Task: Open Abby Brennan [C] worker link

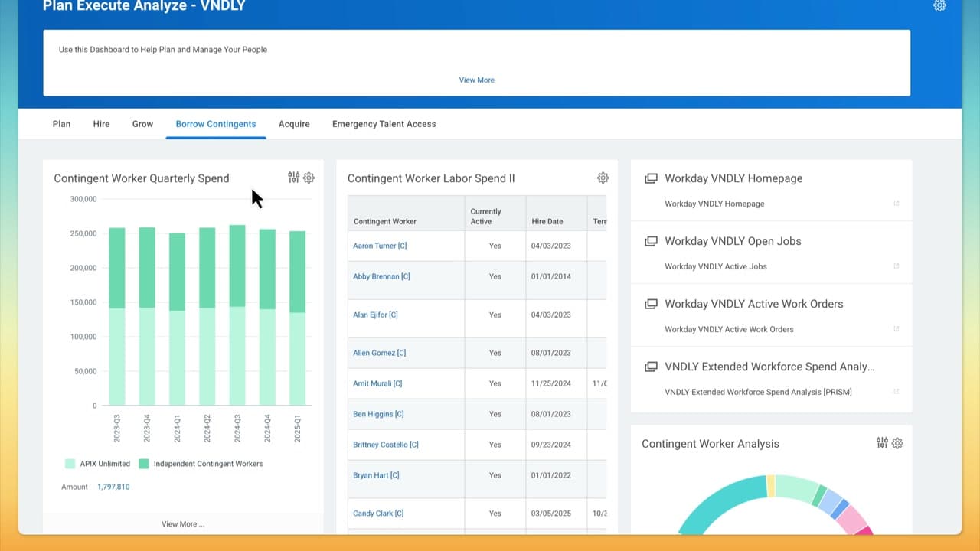Action: 381,276
